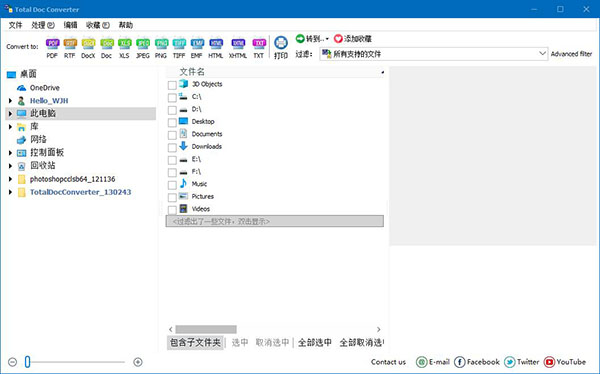Expand the 控制面板 tree node
Viewport: 600px width, 374px height.
pos(10,153)
